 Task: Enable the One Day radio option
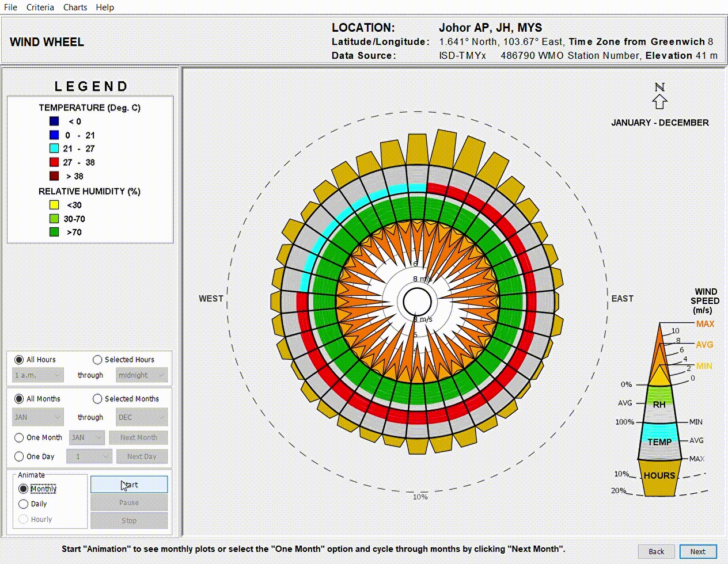click(19, 456)
